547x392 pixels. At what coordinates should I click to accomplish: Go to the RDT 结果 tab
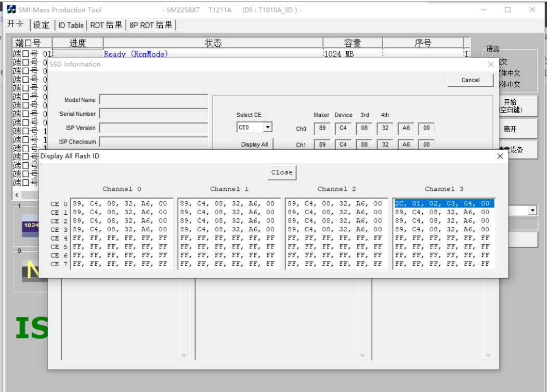click(107, 25)
